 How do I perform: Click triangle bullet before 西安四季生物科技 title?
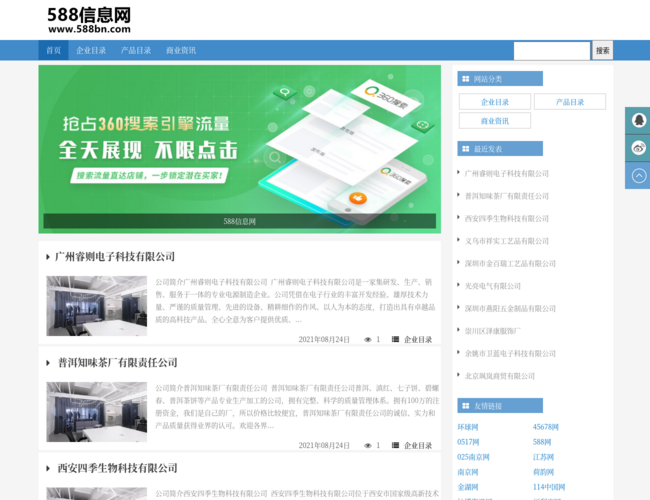(x=48, y=469)
